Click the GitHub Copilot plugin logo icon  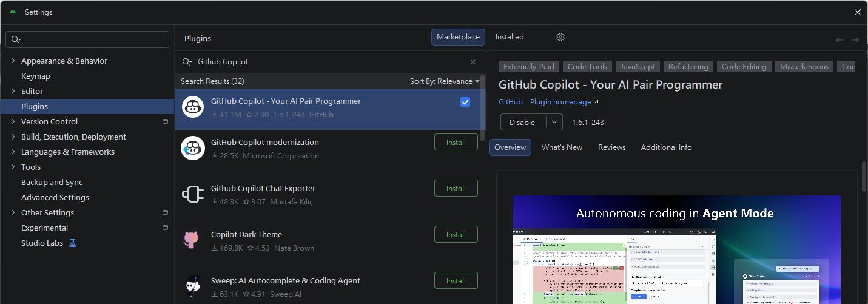(x=193, y=107)
